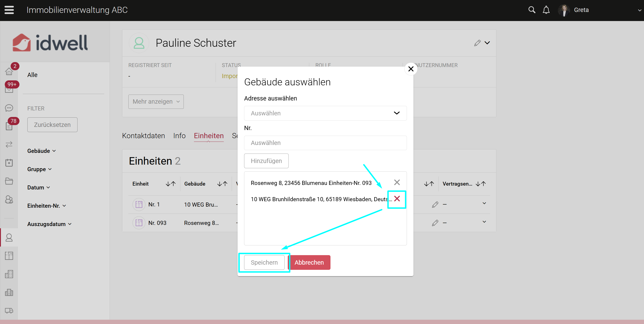The height and width of the screenshot is (324, 644).
Task: Click the unit icon for Nr. 093
Action: pyautogui.click(x=139, y=223)
